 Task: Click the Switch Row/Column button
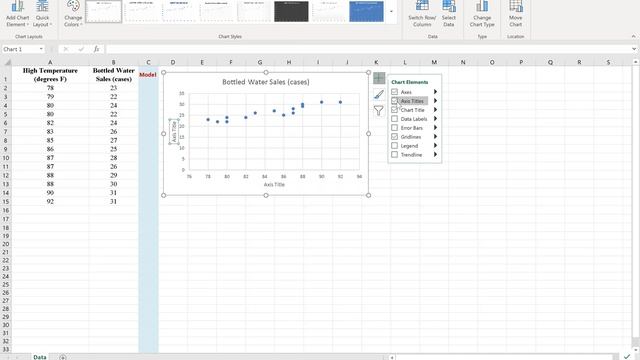point(422,14)
